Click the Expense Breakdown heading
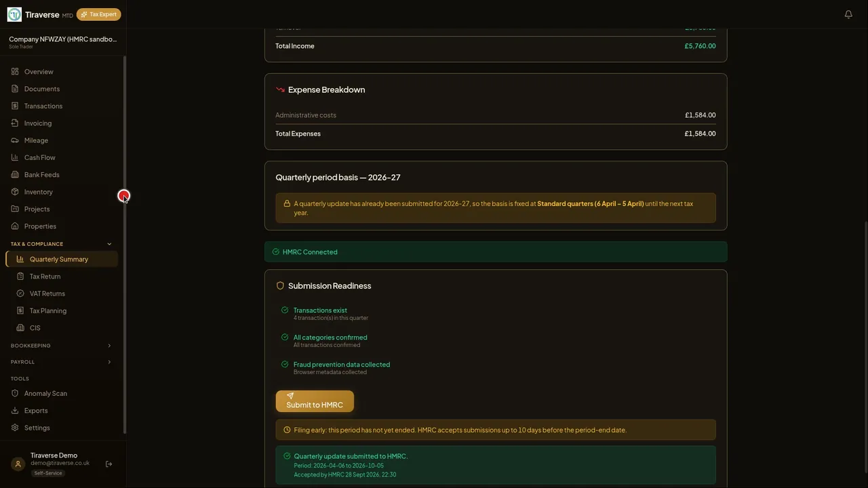868x488 pixels. pos(326,89)
